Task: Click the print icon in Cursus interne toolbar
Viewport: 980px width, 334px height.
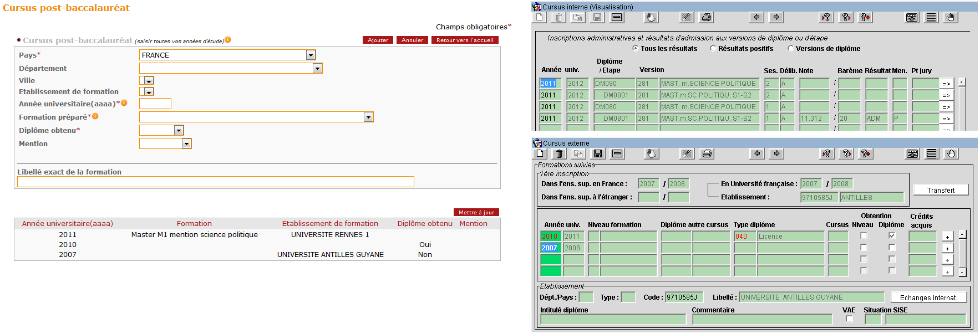Action: click(x=706, y=18)
